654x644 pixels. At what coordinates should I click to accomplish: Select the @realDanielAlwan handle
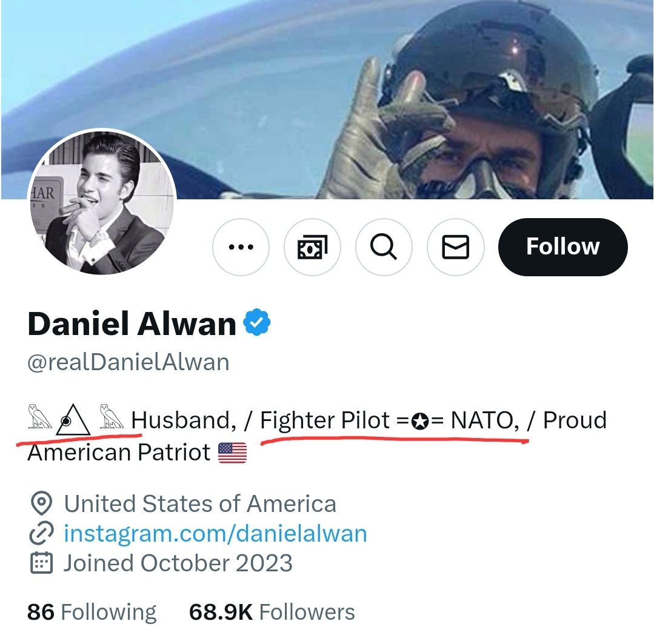pos(128,362)
